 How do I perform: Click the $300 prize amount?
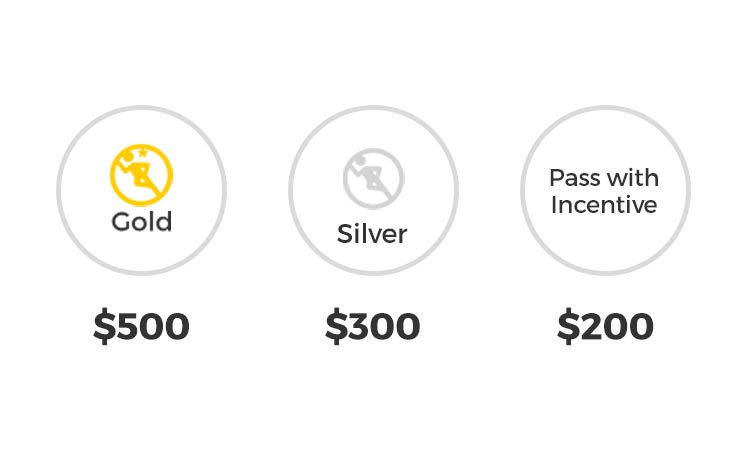point(373,327)
